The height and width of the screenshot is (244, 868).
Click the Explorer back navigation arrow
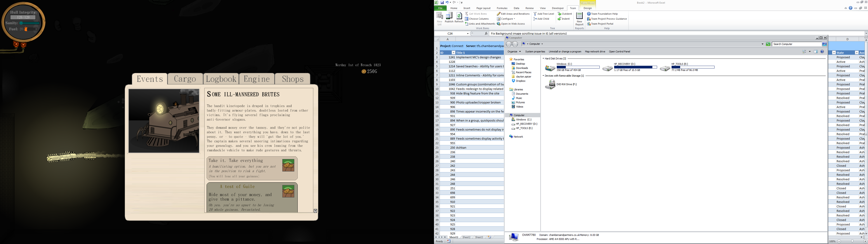pos(509,44)
